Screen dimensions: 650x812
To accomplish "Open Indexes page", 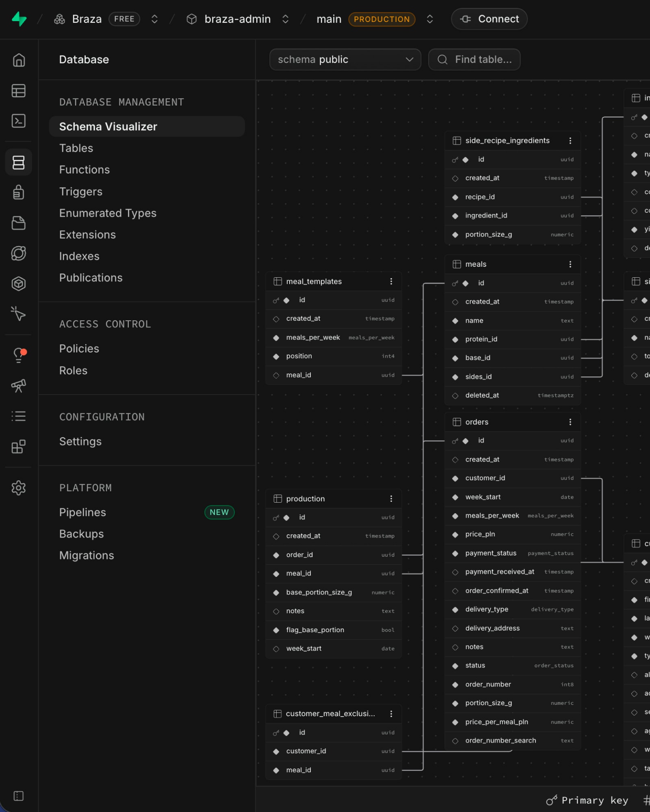I will click(x=79, y=256).
